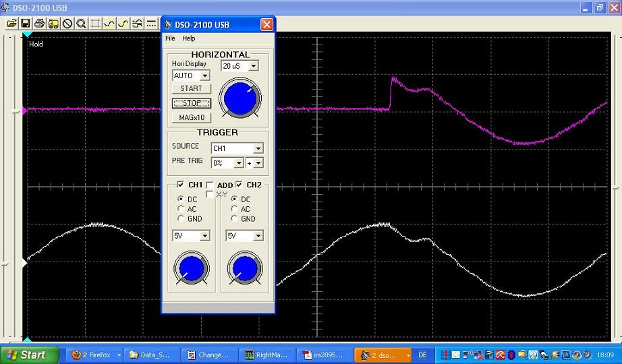622x364 pixels.
Task: Save waveform using the floppy disk icon
Action: pyautogui.click(x=26, y=24)
